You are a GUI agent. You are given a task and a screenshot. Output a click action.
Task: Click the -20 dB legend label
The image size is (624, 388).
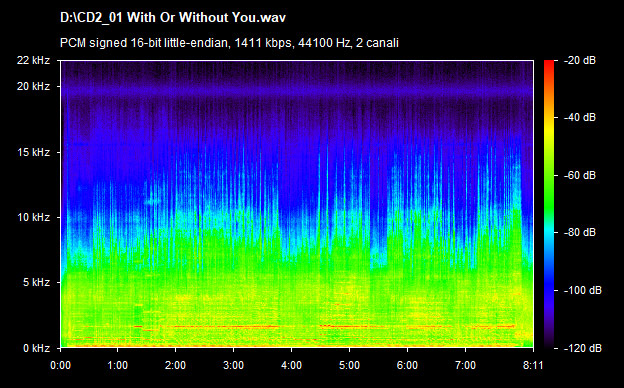click(580, 60)
